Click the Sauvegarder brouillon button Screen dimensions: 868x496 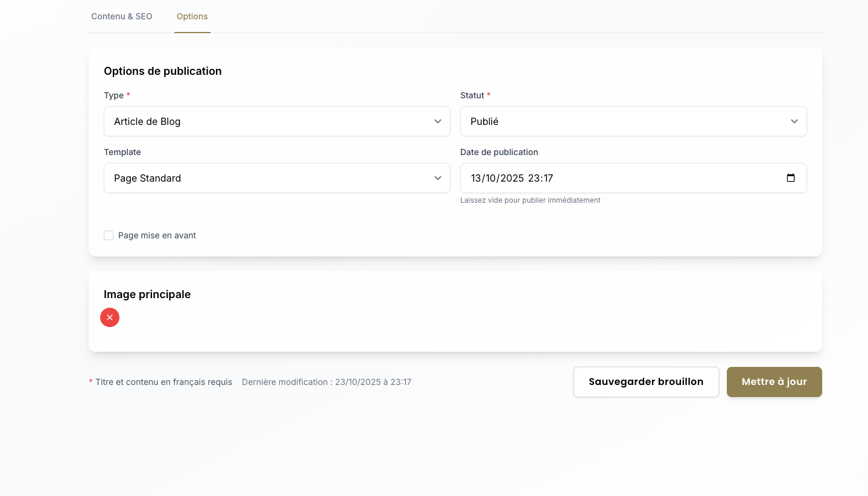[645, 382]
